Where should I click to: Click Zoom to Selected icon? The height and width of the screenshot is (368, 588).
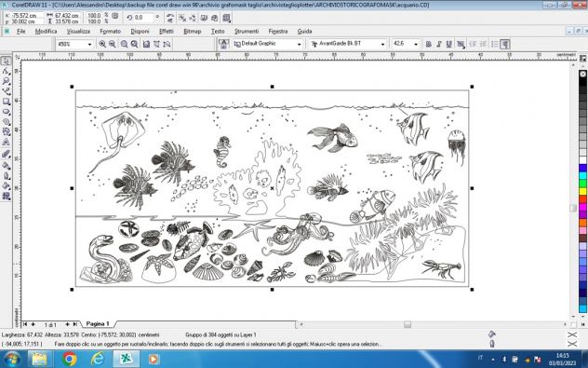[x=124, y=45]
